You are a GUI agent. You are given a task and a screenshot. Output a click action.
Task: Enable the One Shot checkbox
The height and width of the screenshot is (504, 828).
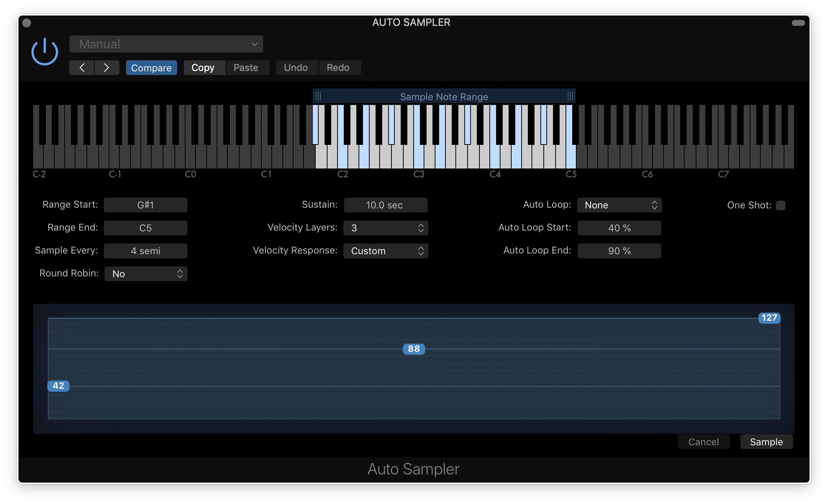pos(781,205)
